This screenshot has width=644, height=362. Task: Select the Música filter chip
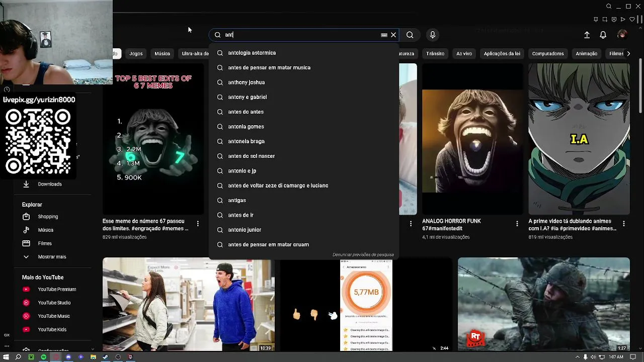pos(162,53)
